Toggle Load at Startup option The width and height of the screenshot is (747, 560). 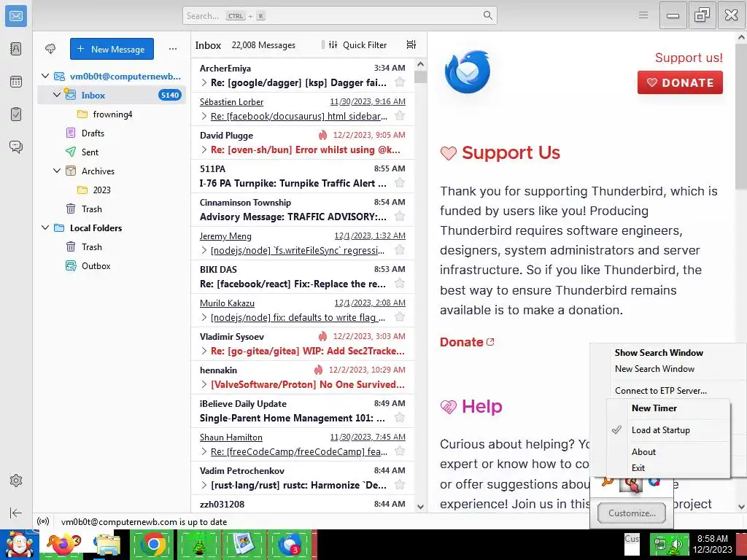click(668, 430)
